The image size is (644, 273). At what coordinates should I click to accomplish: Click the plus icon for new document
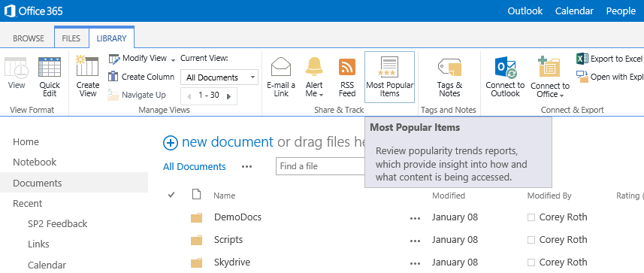click(x=171, y=142)
